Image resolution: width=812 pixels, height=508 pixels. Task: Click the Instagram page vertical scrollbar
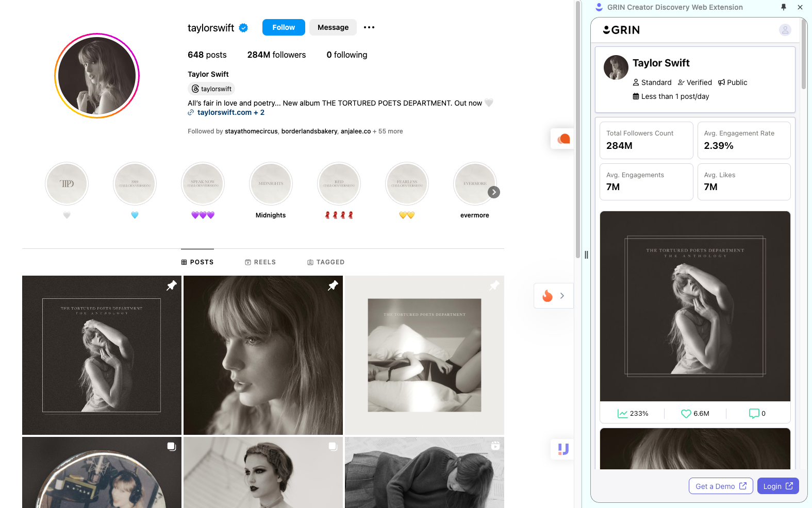[578, 129]
